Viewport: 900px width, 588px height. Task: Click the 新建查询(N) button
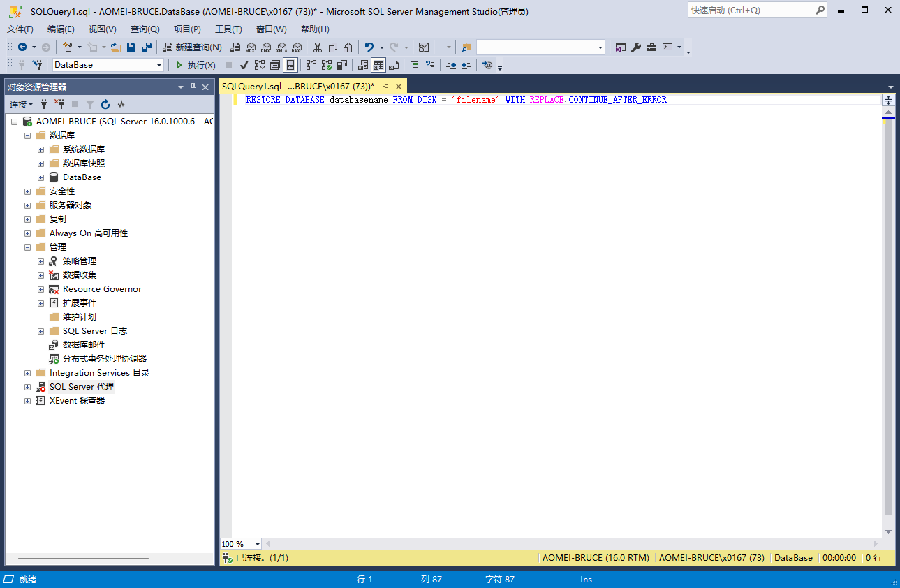coord(192,47)
